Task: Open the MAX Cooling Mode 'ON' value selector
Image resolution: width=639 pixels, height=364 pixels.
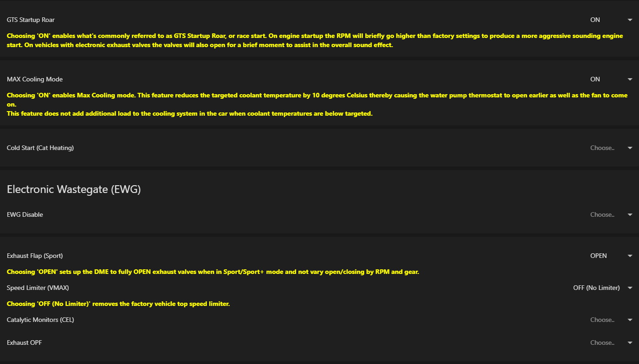Action: point(595,79)
